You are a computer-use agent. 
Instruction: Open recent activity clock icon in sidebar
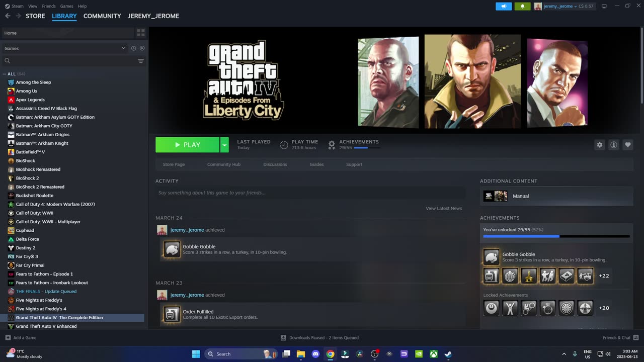tap(133, 48)
